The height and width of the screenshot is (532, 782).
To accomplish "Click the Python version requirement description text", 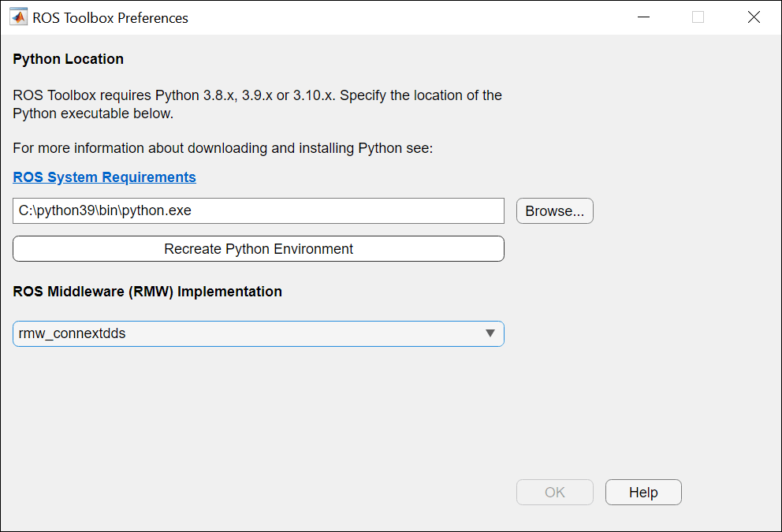I will (257, 95).
